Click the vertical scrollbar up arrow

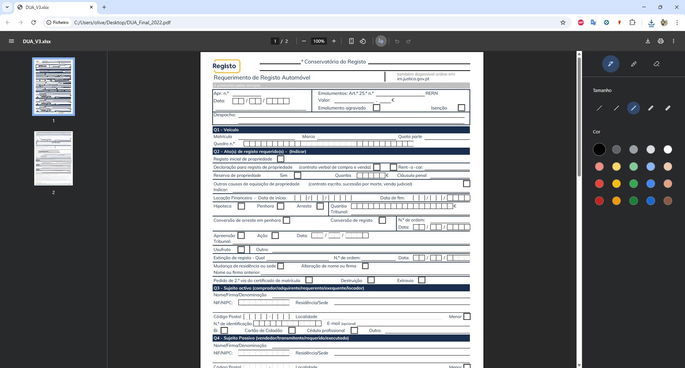579,54
